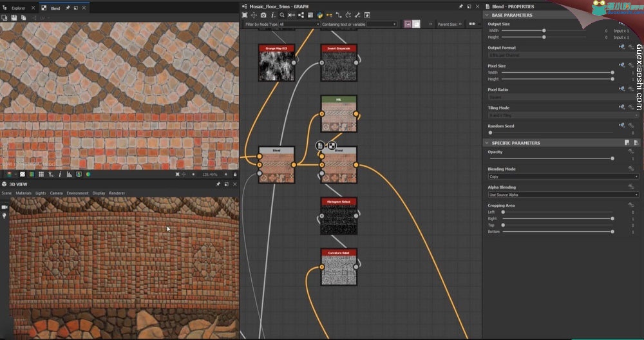Select the Invert Grayscale node
Screen dimensions: 644x340
pyautogui.click(x=339, y=62)
